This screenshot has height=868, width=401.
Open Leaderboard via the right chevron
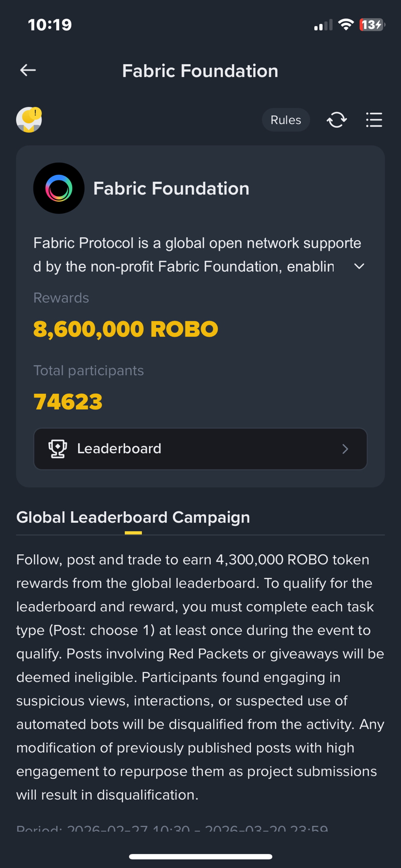345,449
